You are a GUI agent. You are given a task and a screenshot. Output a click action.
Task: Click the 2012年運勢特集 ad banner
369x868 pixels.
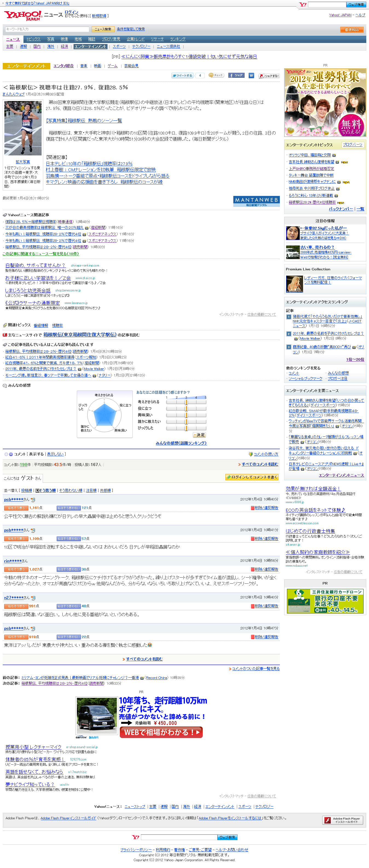(x=325, y=102)
